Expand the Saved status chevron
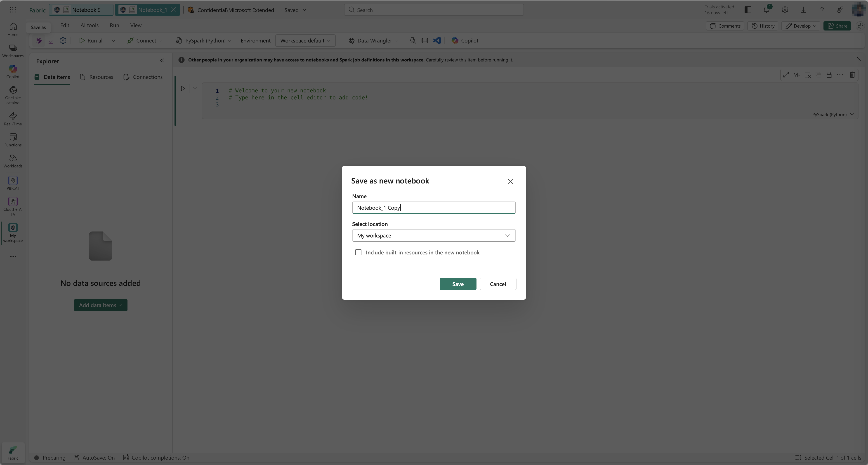This screenshot has width=868, height=465. (x=304, y=10)
